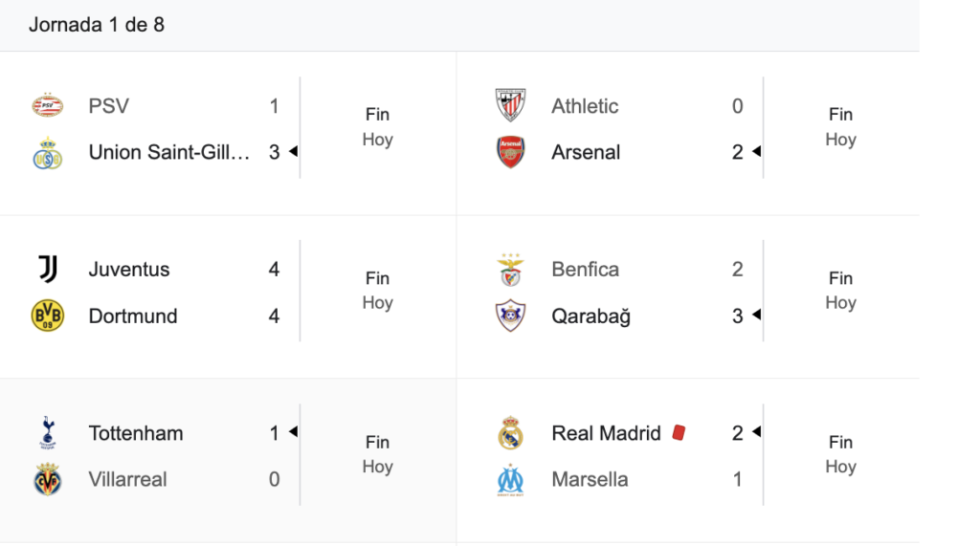Open the Benfica vs Qarabağ Fin status

(x=840, y=278)
